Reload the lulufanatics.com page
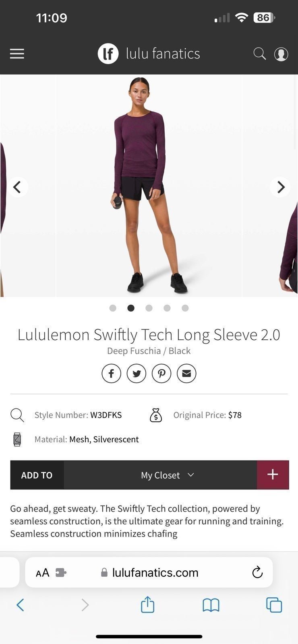The image size is (298, 644). (x=257, y=572)
